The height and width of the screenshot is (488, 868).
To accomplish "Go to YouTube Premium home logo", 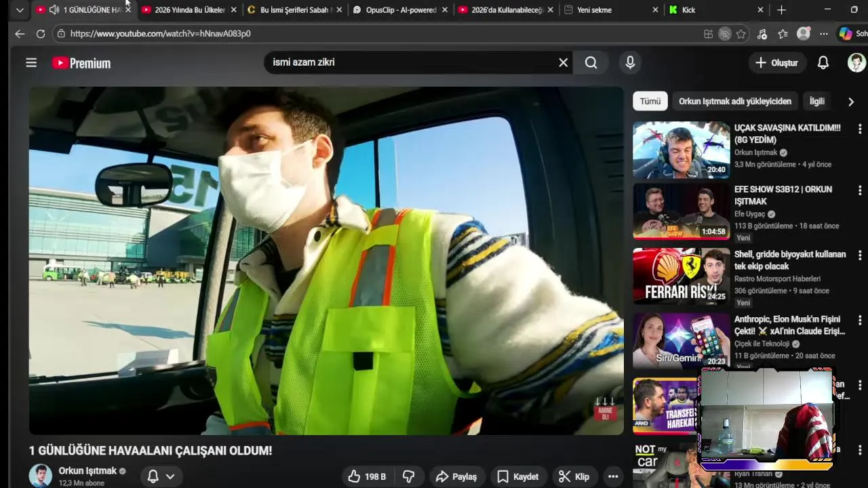I will [x=81, y=63].
